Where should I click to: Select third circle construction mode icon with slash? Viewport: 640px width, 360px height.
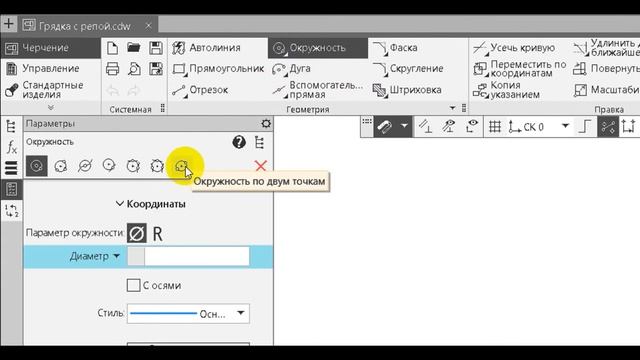pos(85,166)
